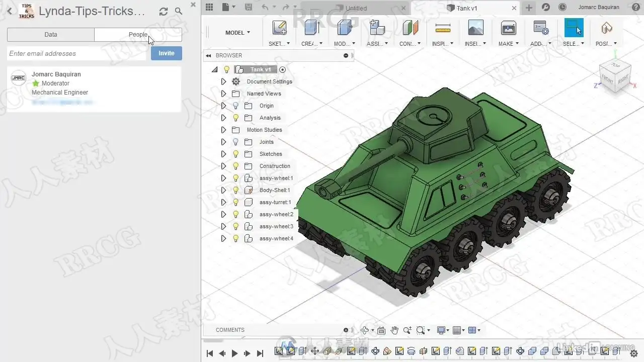Select the Pan hand tool
The height and width of the screenshot is (362, 644).
click(394, 330)
